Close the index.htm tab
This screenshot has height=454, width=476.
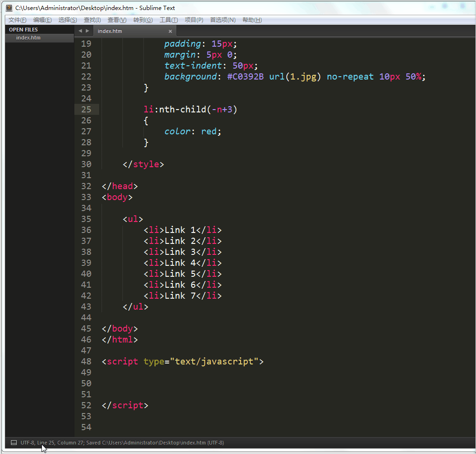click(170, 31)
